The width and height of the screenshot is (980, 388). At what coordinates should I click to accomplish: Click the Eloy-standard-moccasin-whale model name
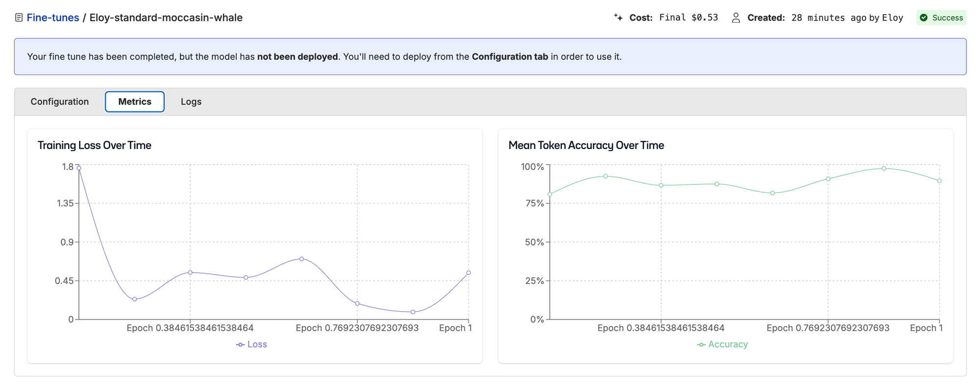coord(166,18)
